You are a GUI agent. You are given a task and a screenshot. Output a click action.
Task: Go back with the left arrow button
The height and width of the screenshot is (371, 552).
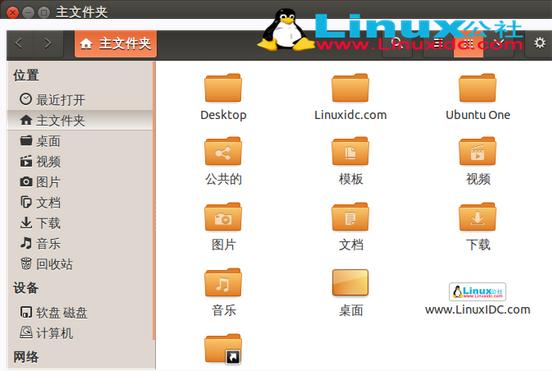click(x=19, y=44)
